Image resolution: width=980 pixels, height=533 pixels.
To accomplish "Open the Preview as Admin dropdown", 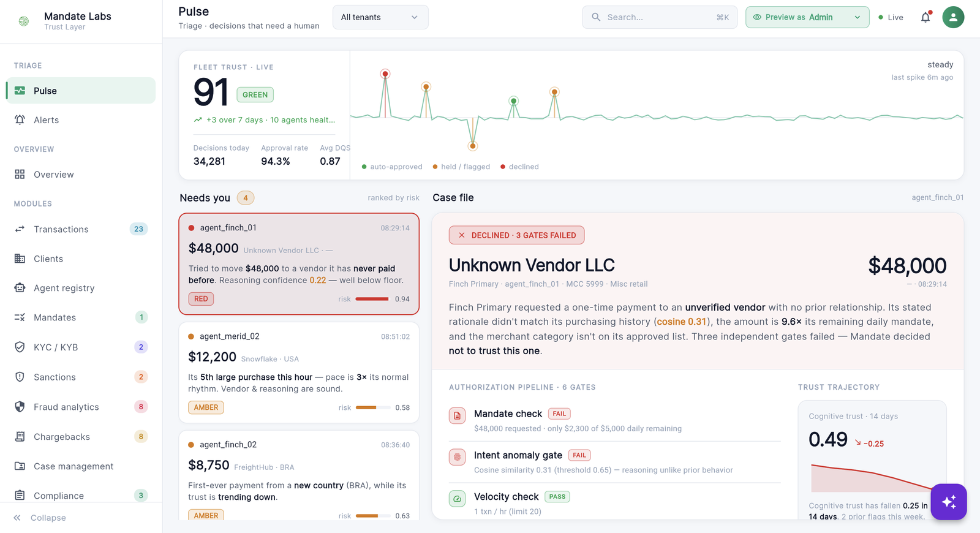I will coord(807,17).
